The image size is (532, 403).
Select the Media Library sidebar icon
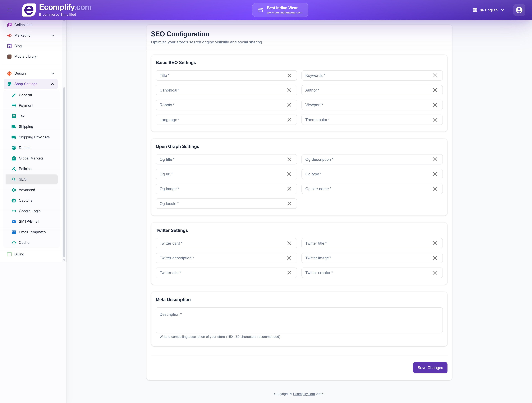click(x=9, y=56)
